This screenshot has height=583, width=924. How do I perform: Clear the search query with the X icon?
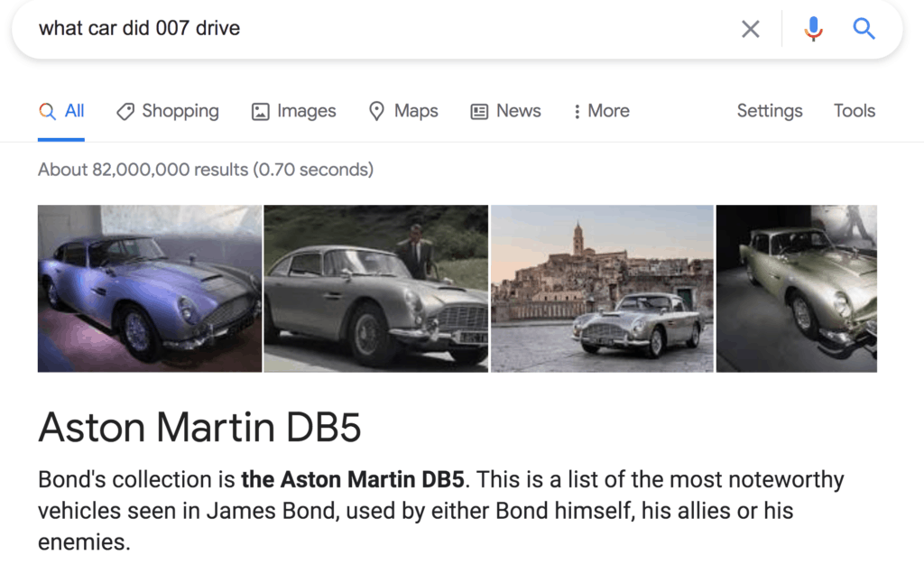pos(750,29)
